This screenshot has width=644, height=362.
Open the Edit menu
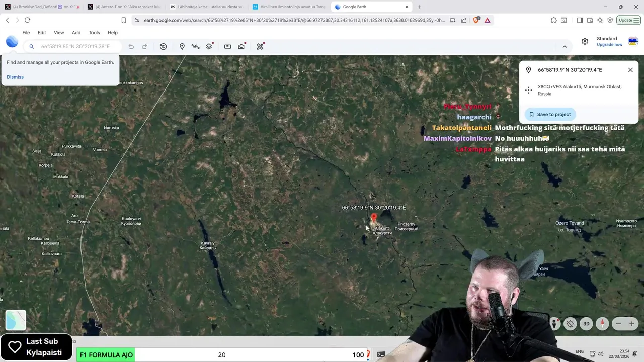(x=42, y=32)
